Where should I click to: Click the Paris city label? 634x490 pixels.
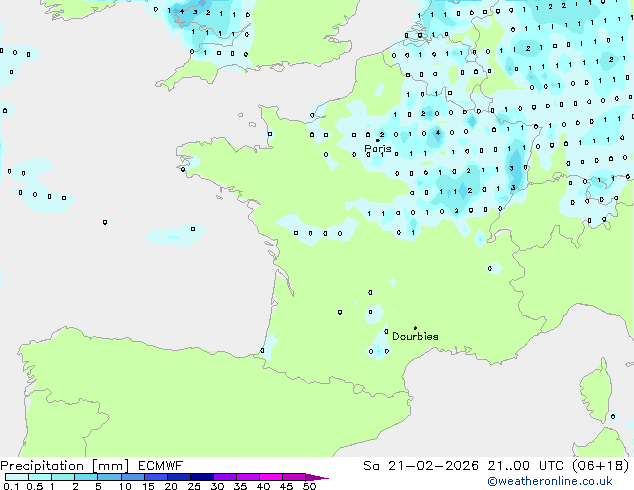pyautogui.click(x=378, y=149)
